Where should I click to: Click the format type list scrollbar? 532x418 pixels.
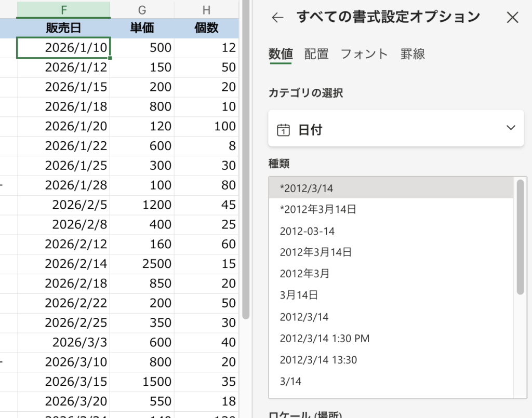pos(520,237)
